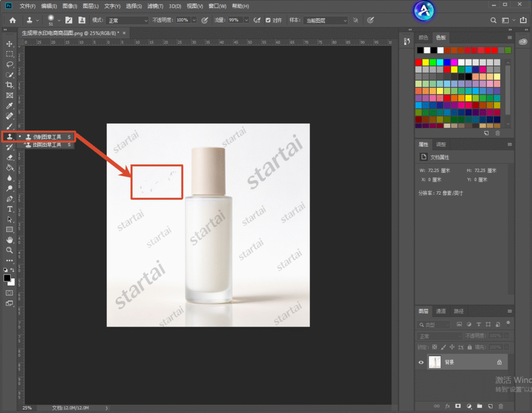Open the 流量 flow dropdown arrow

coord(246,20)
